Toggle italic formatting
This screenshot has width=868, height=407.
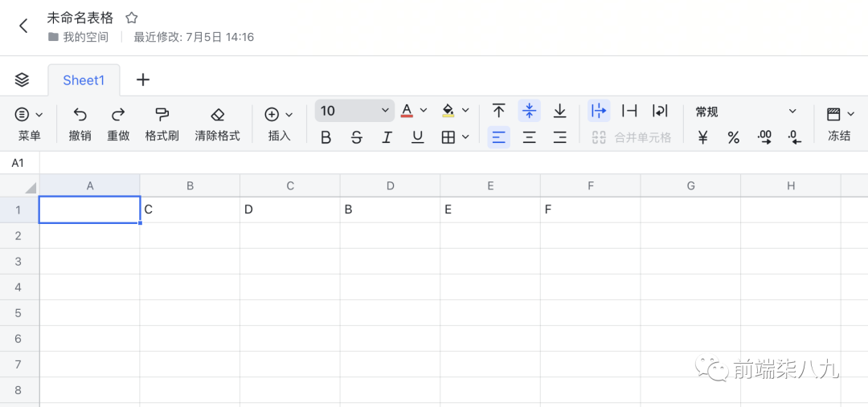[x=387, y=137]
